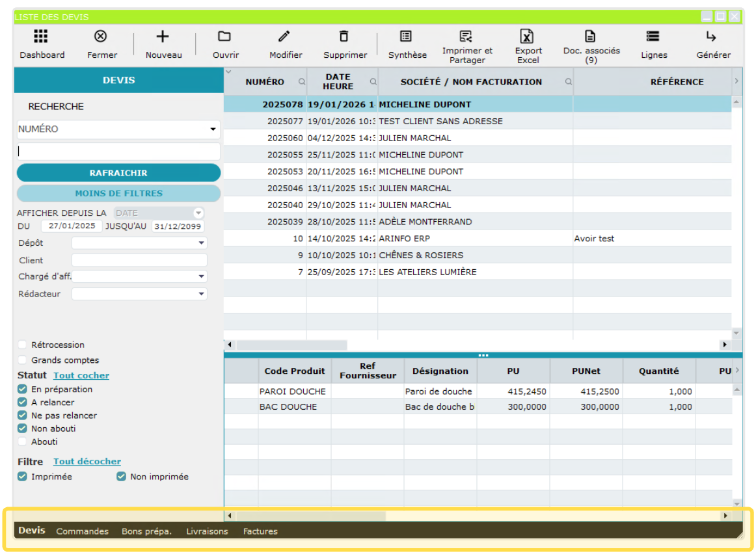The width and height of the screenshot is (756, 556).
Task: Click the Nouveau plus icon
Action: click(x=163, y=36)
